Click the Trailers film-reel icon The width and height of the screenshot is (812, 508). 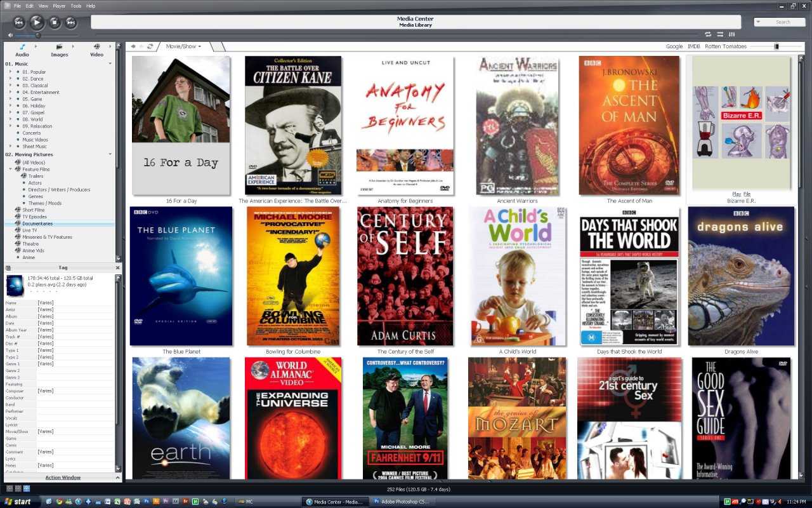pyautogui.click(x=23, y=176)
